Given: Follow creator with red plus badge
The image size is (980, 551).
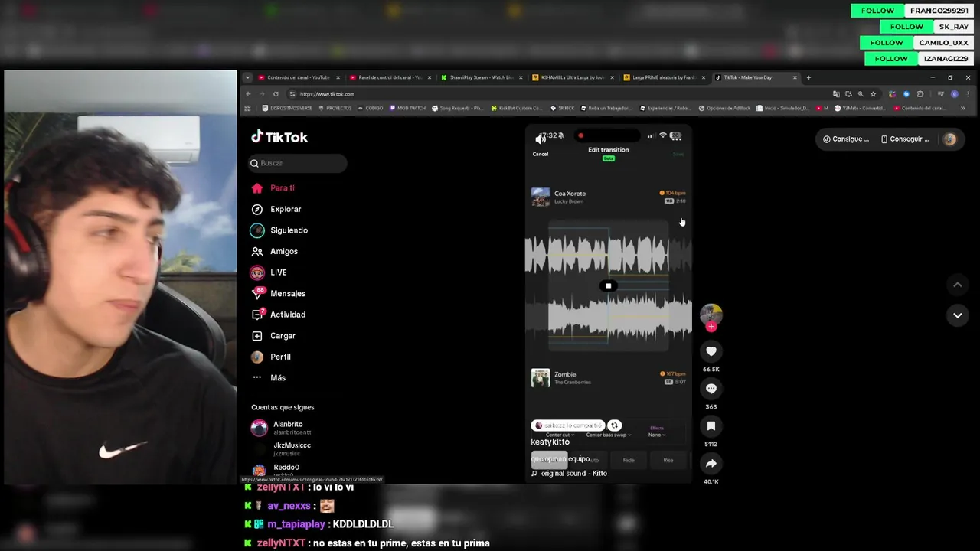Looking at the screenshot, I should (711, 327).
